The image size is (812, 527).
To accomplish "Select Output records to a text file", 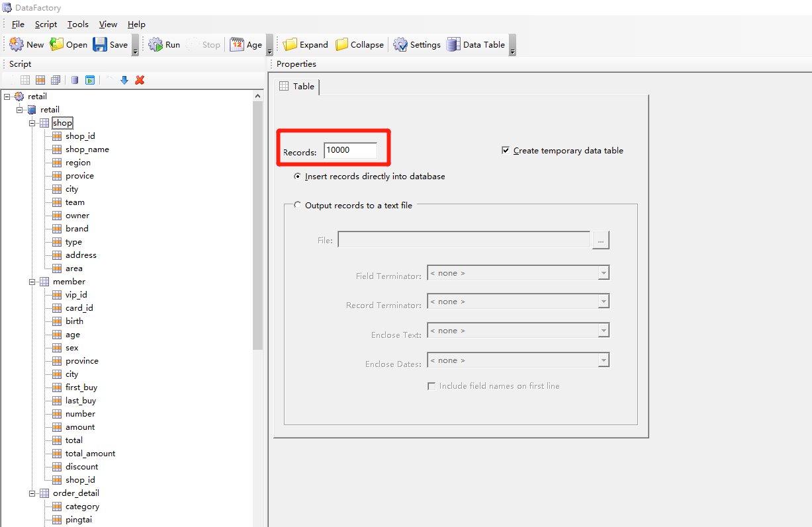I will coord(298,206).
